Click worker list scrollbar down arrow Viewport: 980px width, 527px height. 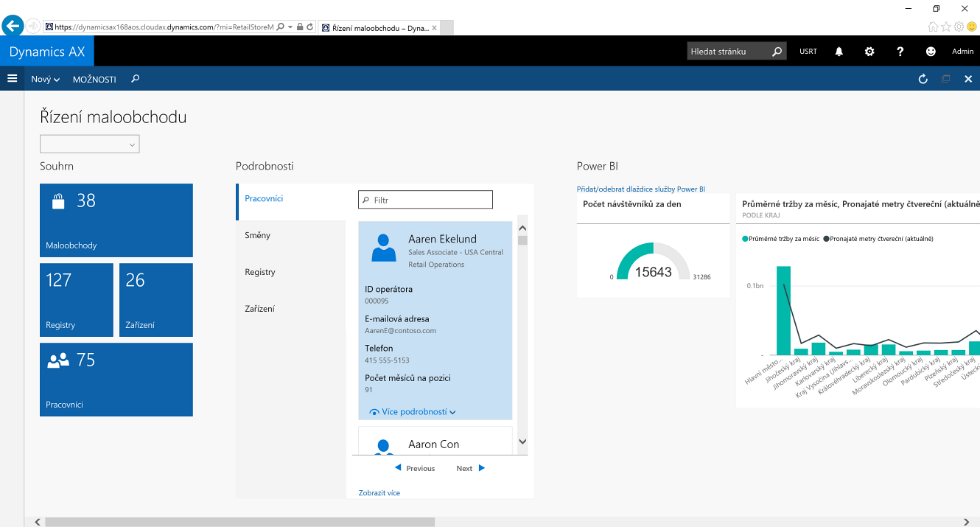pos(522,442)
